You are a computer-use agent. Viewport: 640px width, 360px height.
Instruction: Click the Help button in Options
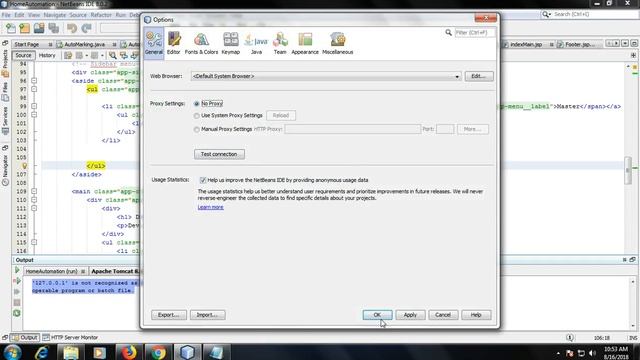[476, 315]
